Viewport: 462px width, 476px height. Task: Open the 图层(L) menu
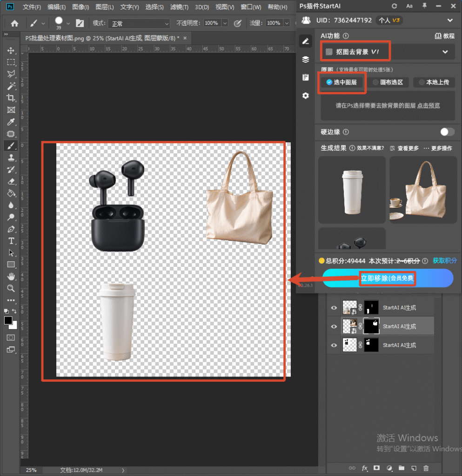105,7
